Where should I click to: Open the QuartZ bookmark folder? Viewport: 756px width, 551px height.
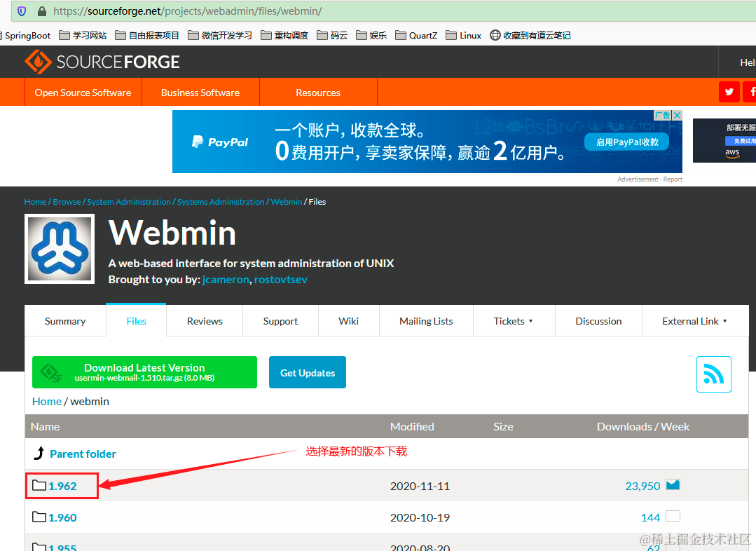(x=416, y=35)
